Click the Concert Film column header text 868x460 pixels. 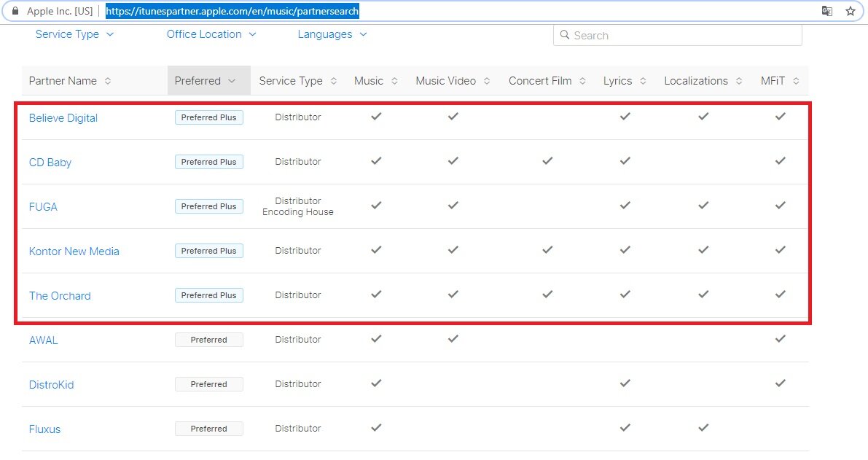(x=540, y=81)
